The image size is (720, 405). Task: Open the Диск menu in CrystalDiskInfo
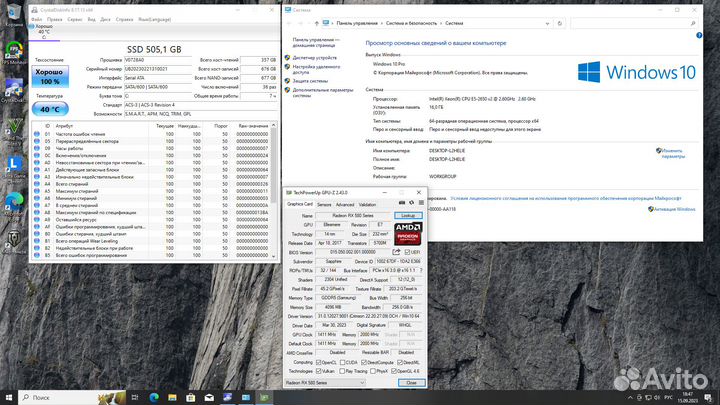[x=106, y=19]
